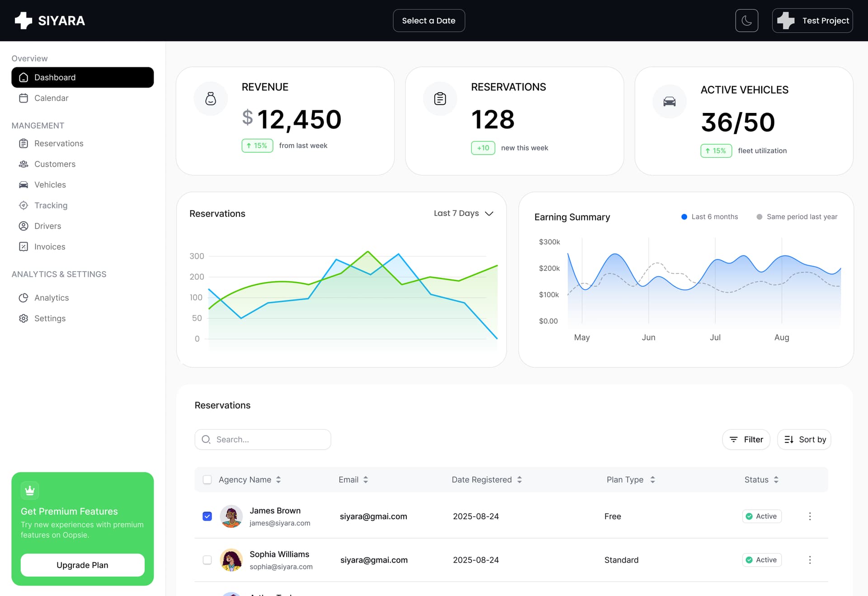
Task: Click the Earning Summary title
Action: coord(572,217)
